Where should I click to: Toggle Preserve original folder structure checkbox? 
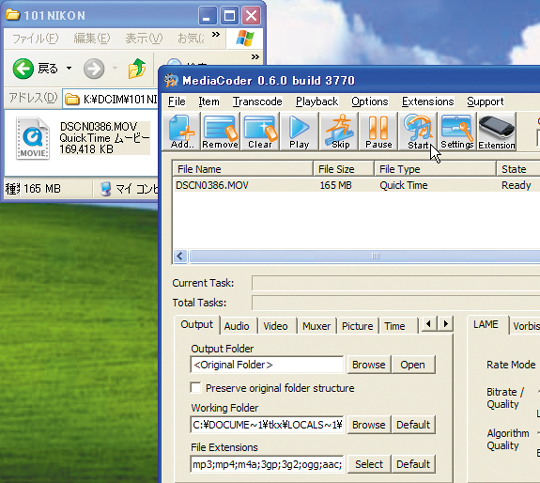coord(196,388)
